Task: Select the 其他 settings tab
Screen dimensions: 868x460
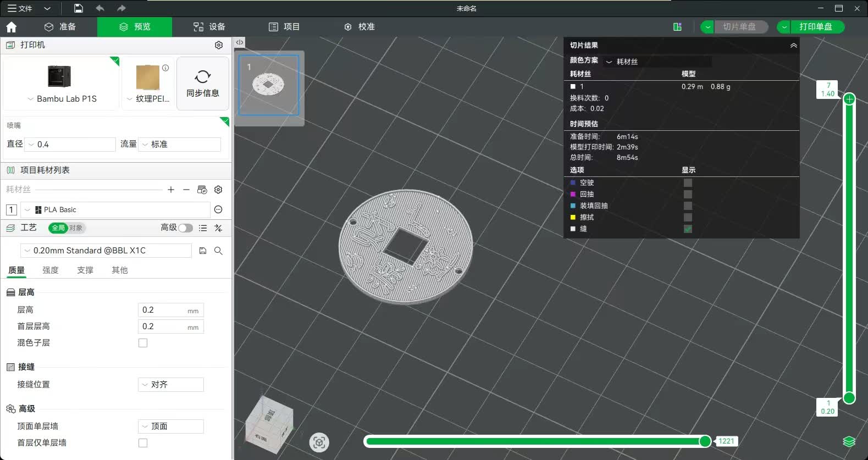Action: tap(120, 270)
